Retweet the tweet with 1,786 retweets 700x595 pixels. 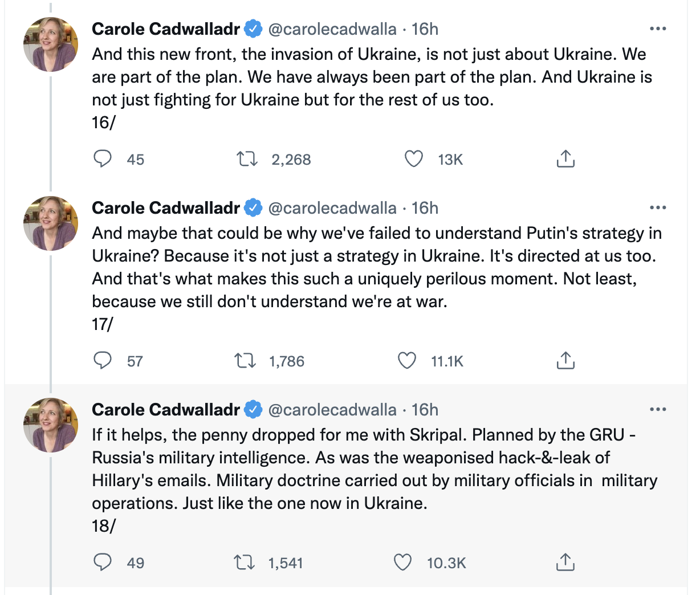[x=246, y=361]
